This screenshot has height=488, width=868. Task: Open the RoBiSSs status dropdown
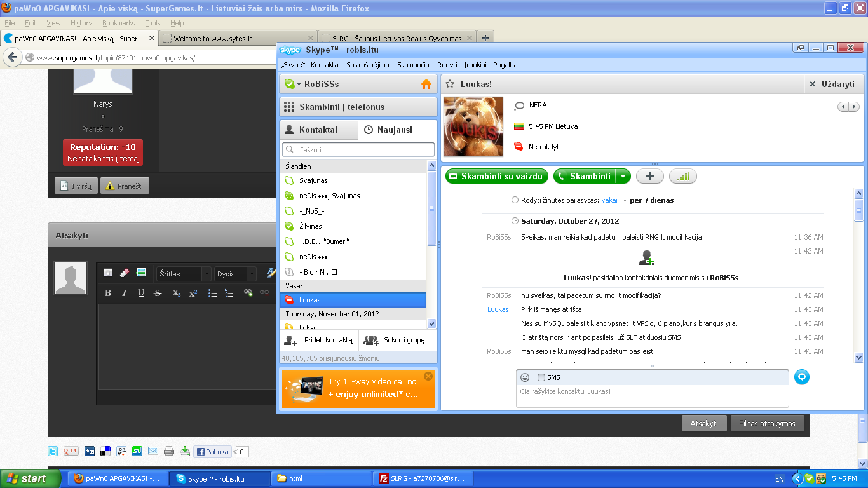click(x=292, y=84)
